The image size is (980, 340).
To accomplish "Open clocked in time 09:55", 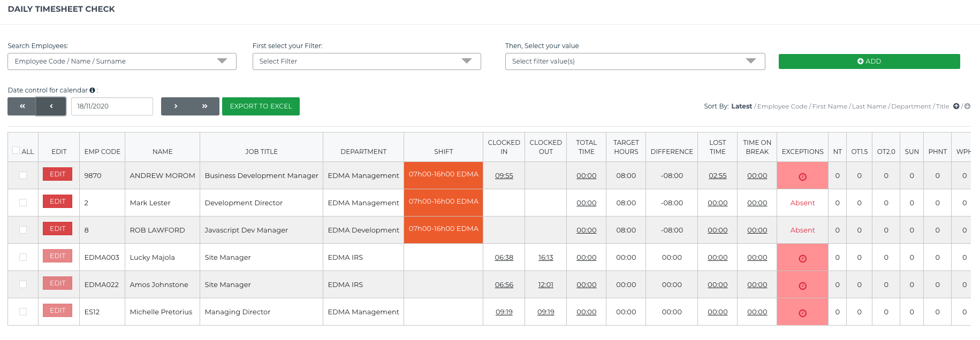I will click(x=504, y=175).
